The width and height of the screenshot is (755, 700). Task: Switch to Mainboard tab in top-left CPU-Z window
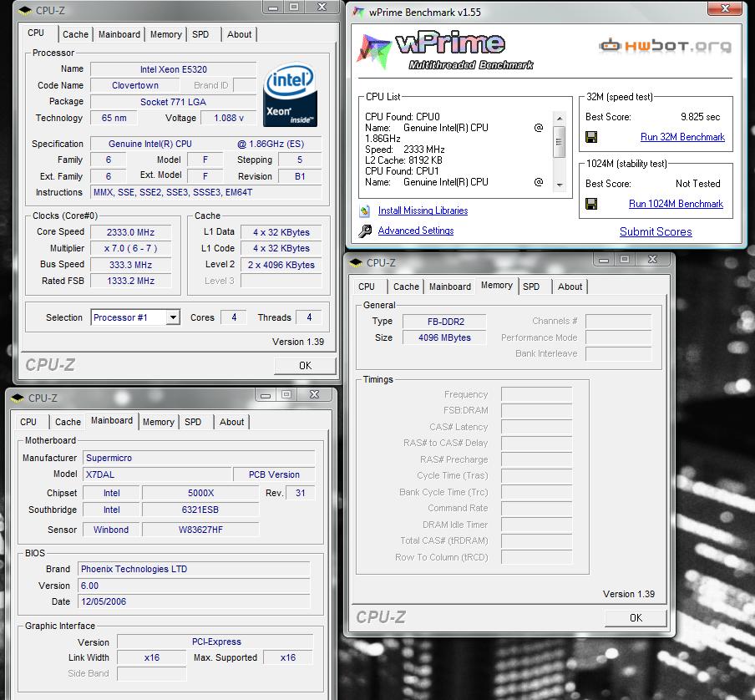point(119,34)
